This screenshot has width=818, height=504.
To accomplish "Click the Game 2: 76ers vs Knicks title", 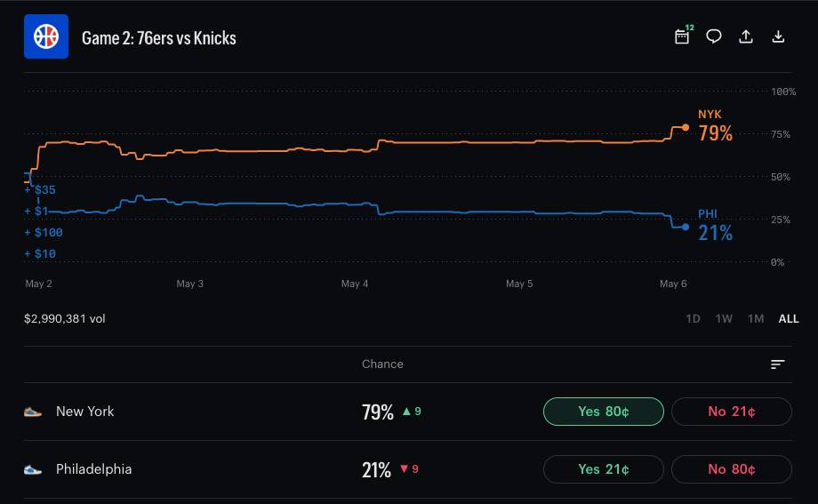I will (159, 38).
